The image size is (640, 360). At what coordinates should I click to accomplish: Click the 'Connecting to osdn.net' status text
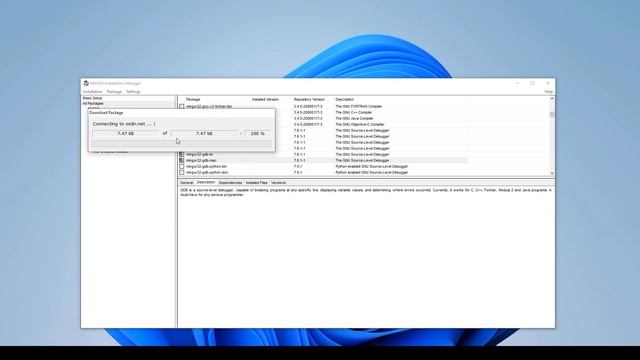(x=124, y=124)
